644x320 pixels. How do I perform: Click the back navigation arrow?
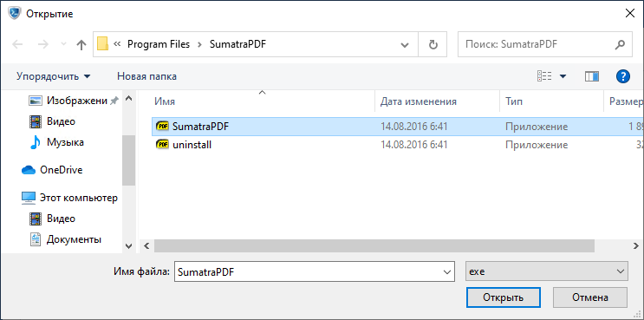[17, 44]
